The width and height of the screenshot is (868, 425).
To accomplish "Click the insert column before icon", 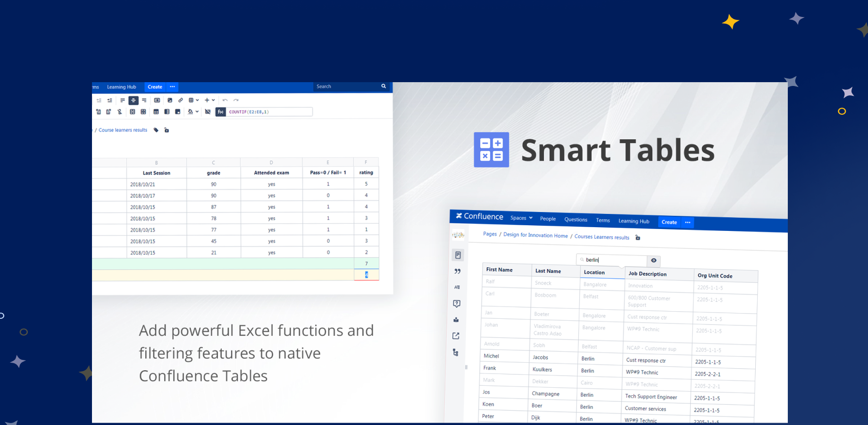I will [x=99, y=112].
